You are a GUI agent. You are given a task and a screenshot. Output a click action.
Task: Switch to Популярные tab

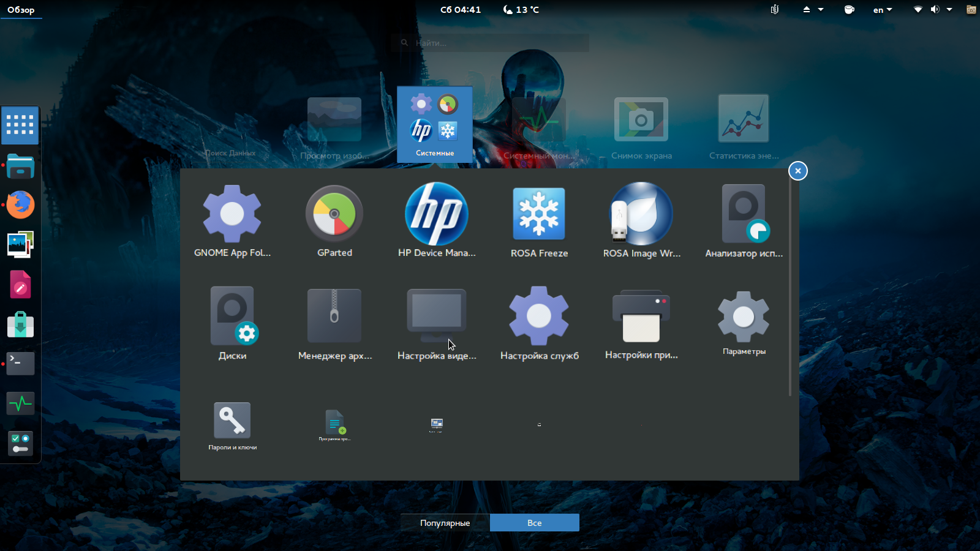[x=445, y=523]
